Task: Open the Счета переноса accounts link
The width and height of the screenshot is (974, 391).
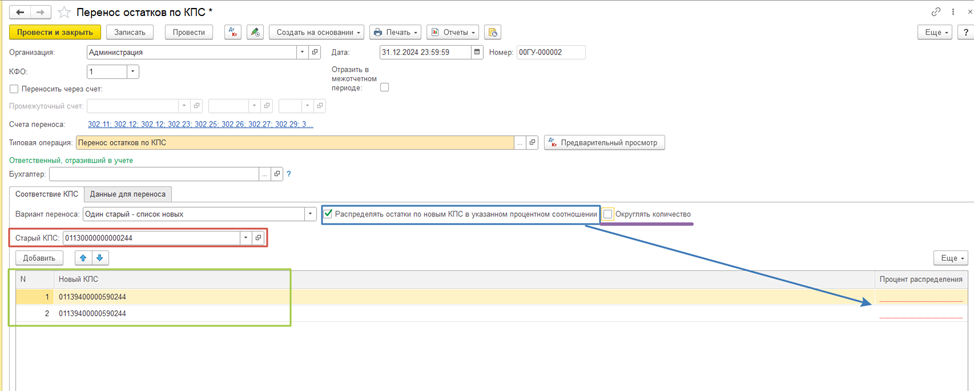Action: 201,125
